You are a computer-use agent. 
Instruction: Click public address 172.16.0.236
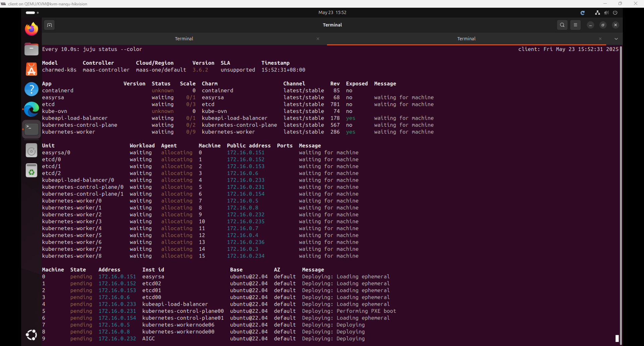coord(246,242)
